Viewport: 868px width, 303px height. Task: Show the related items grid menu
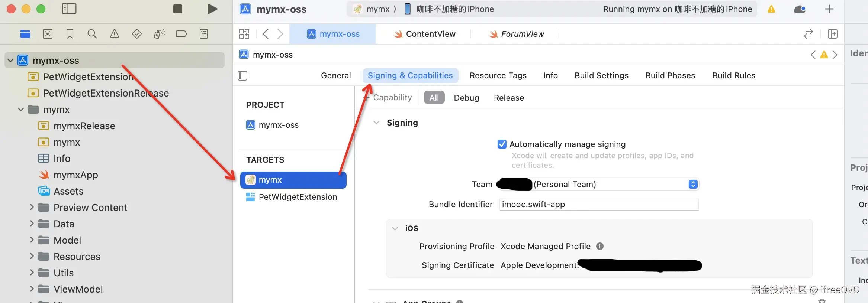244,34
